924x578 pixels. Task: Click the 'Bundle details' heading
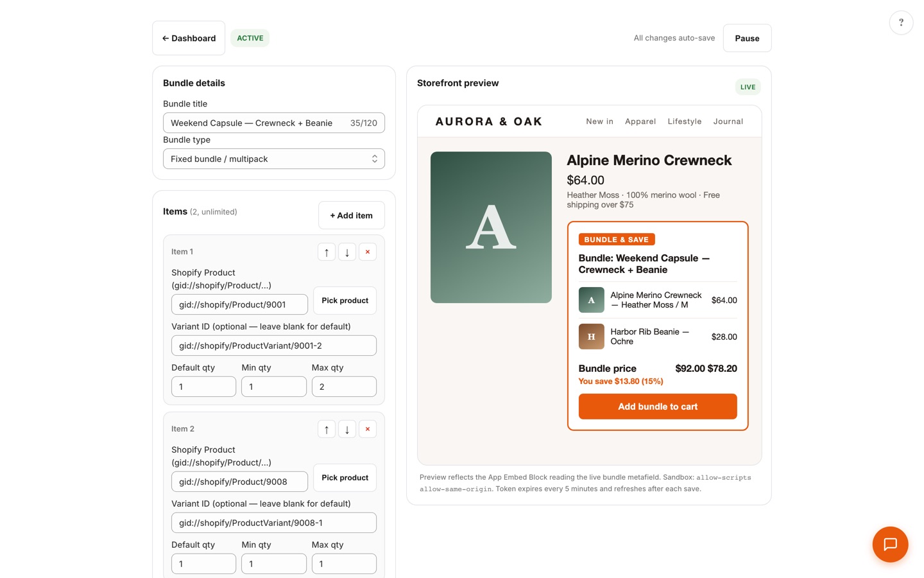(x=194, y=83)
